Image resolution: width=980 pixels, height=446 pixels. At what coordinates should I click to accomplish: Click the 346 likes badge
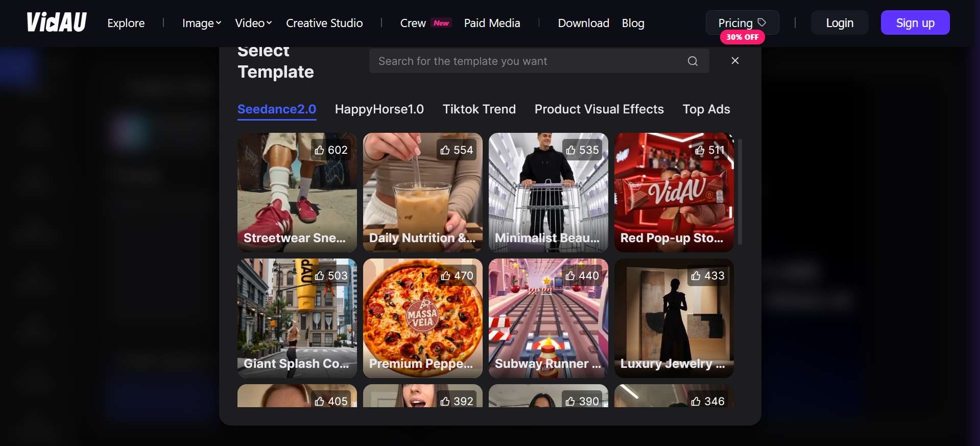click(708, 400)
